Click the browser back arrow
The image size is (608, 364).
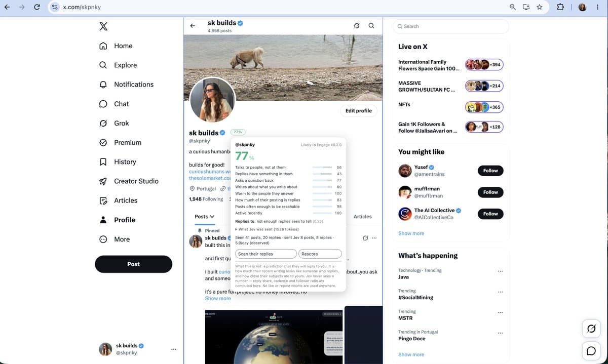(x=7, y=7)
